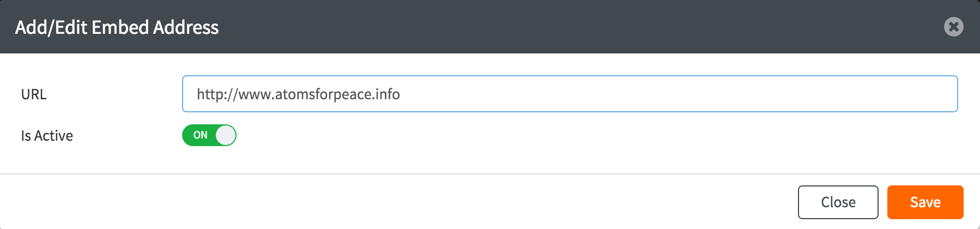The image size is (980, 229).
Task: Click the ON text on the green toggle
Action: [200, 135]
